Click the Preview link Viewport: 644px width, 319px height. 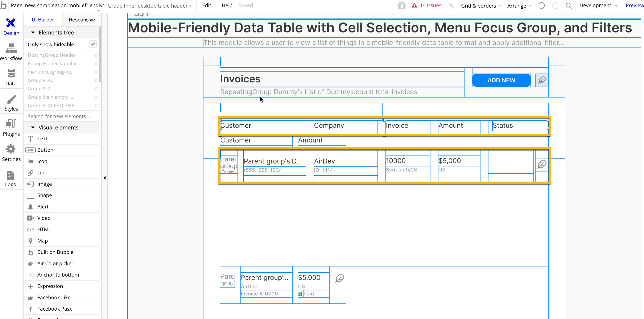tap(634, 5)
